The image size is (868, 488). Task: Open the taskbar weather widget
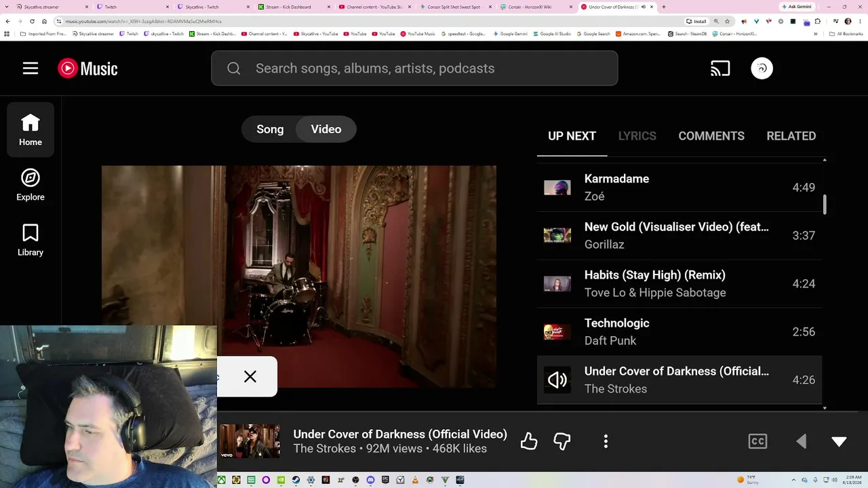pos(749,480)
